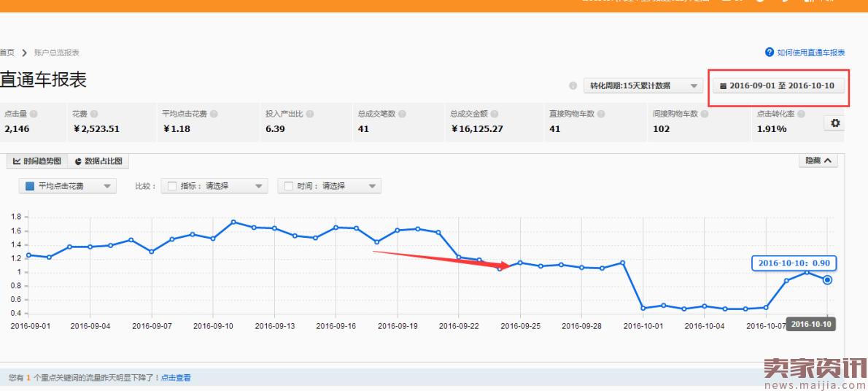Click data point at 2016-10-01 drop

[x=643, y=308]
